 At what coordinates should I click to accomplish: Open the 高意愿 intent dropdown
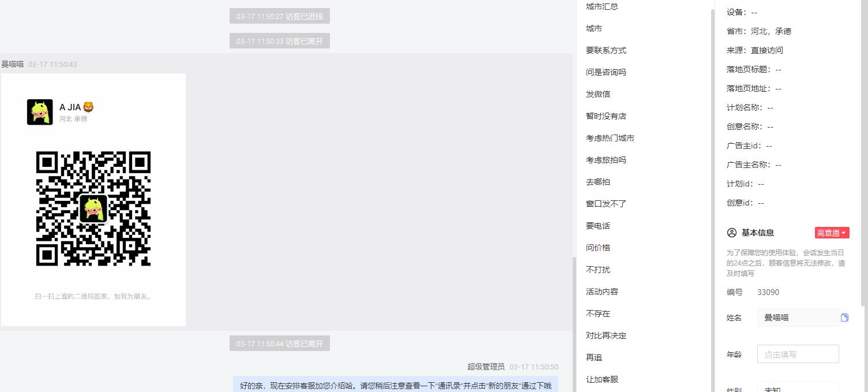tap(832, 233)
